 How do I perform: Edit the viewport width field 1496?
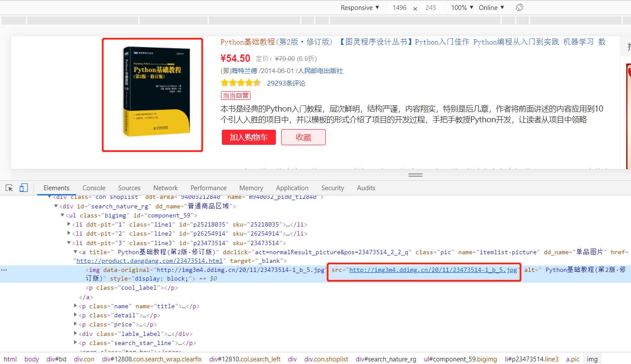[x=400, y=7]
